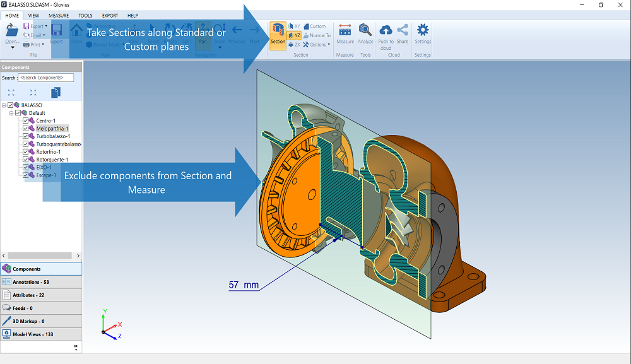Viewport: 631px width, 364px height.
Task: Open the dropdown arrow below the Open button
Action: (x=12, y=47)
